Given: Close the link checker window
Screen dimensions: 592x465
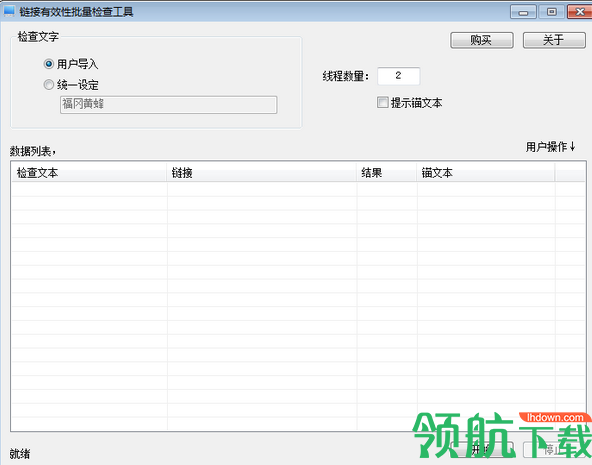Looking at the screenshot, I should pos(580,12).
